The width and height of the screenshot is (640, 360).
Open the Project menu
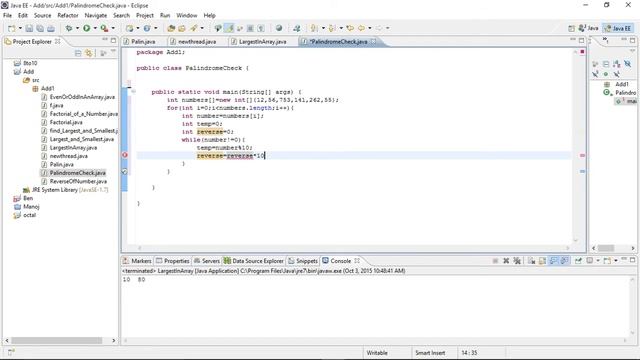pyautogui.click(x=144, y=15)
